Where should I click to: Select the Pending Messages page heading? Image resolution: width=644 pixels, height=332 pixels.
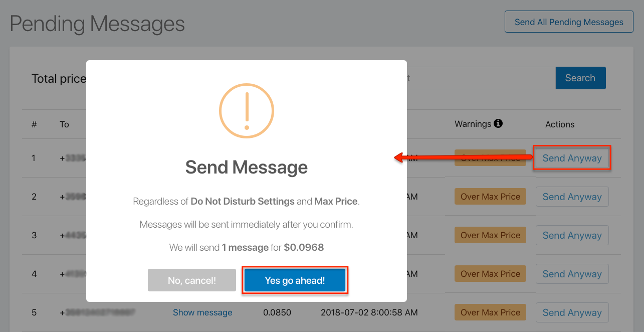98,23
